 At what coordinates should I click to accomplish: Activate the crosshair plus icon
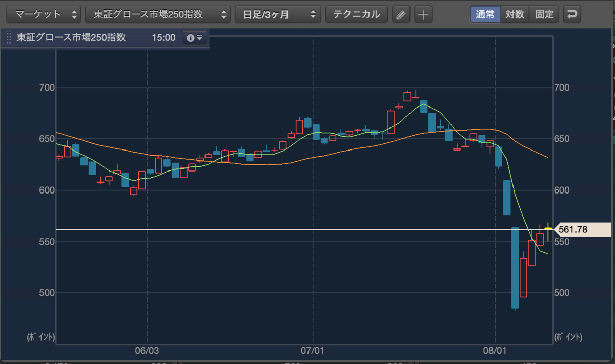[x=423, y=14]
